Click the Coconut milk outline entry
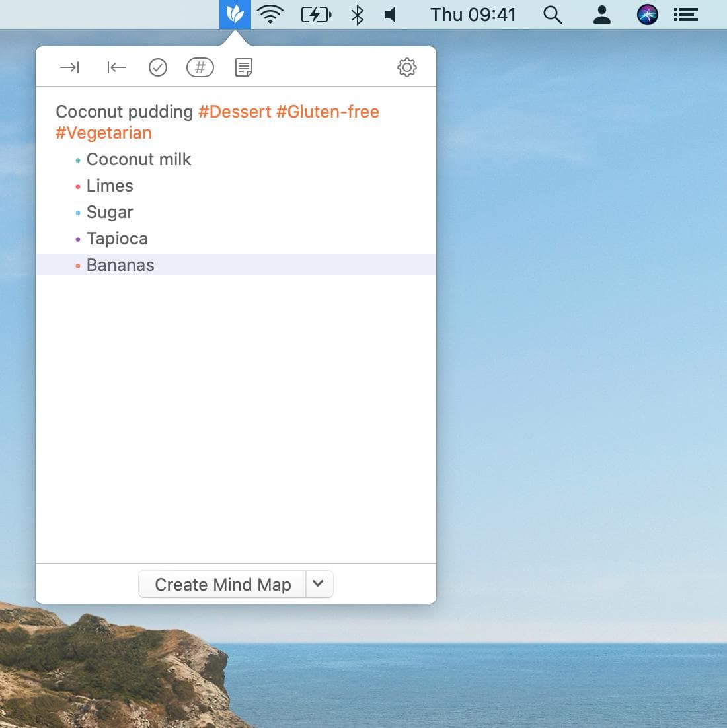The height and width of the screenshot is (728, 727). point(139,159)
